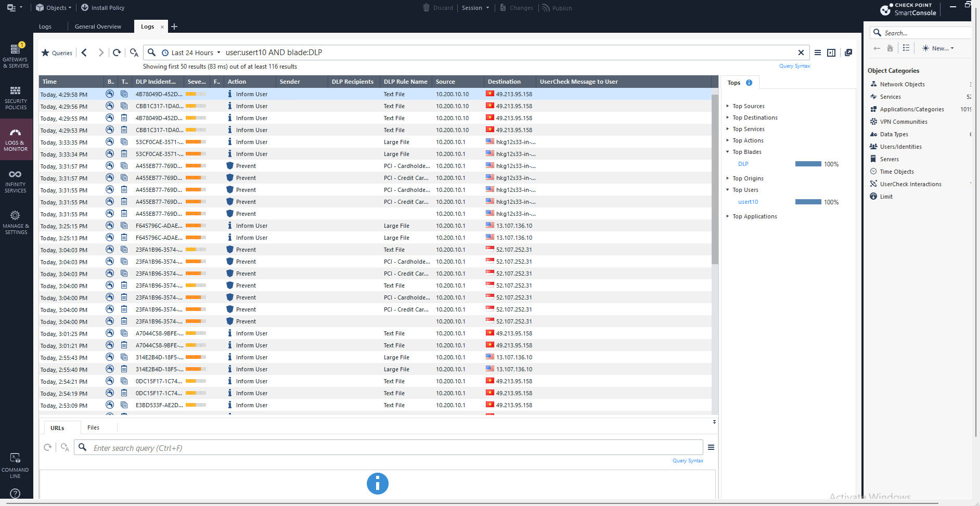The width and height of the screenshot is (980, 506).
Task: Open the auto-refresh toggle icon beside refresh
Action: point(134,53)
